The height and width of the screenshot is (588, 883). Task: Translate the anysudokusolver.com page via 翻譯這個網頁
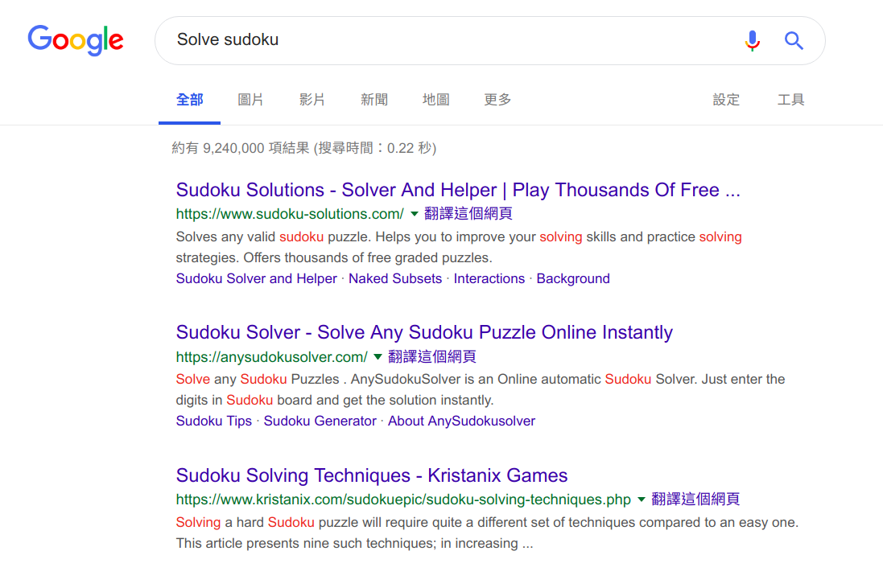pyautogui.click(x=432, y=356)
